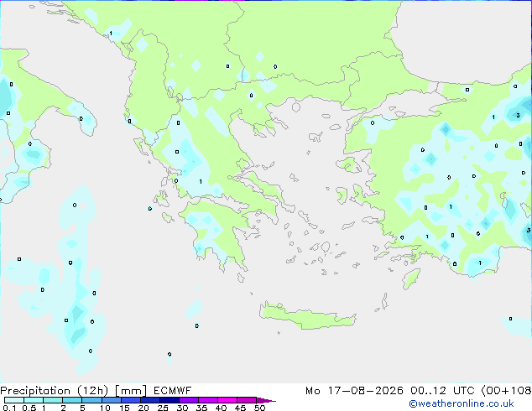Viewport: 532px width, 411px height.
Task: Click the 20 to 25 mm legend swatch
Action: coord(150,400)
